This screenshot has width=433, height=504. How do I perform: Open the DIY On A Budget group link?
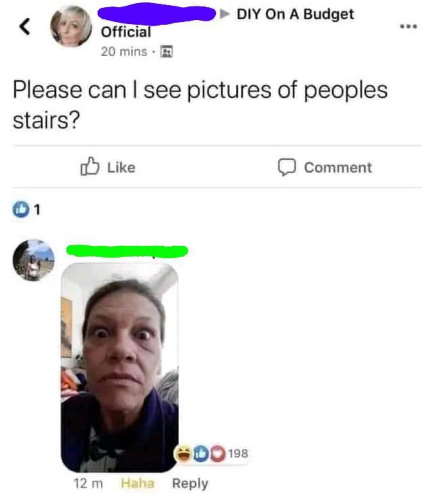[295, 14]
